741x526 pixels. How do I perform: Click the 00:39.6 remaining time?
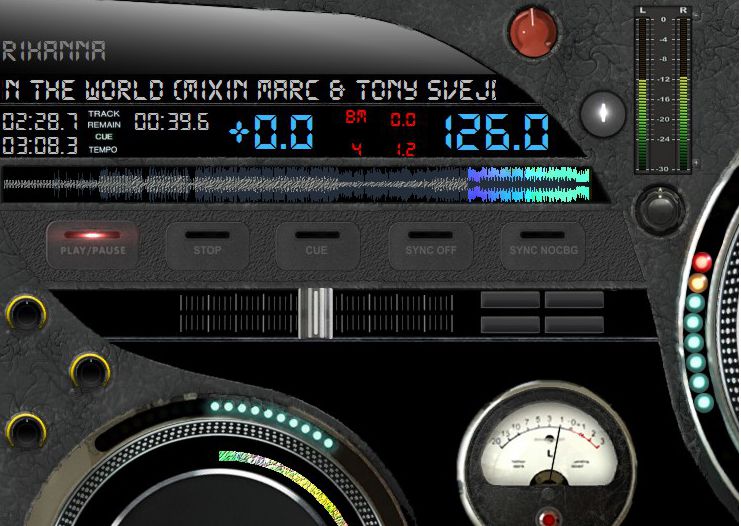click(172, 122)
